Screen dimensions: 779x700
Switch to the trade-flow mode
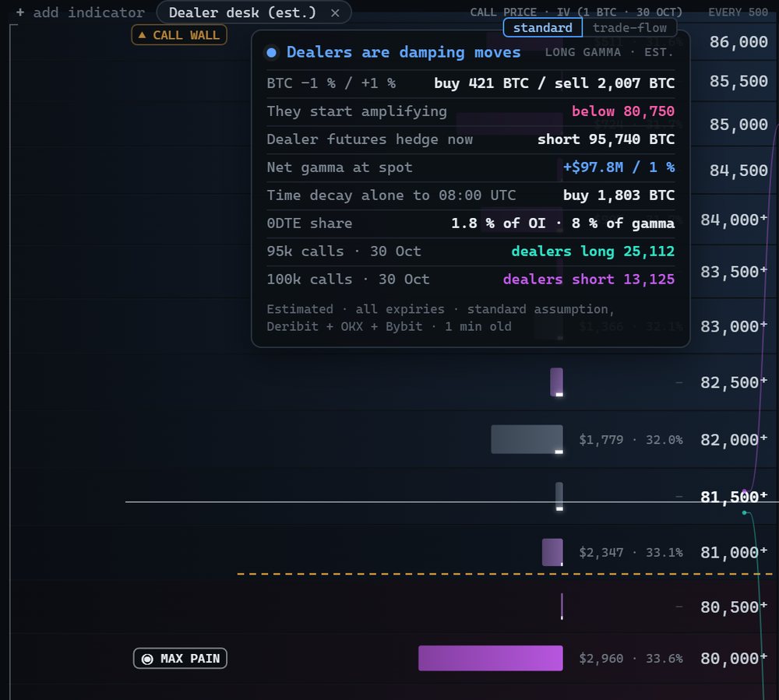point(629,28)
